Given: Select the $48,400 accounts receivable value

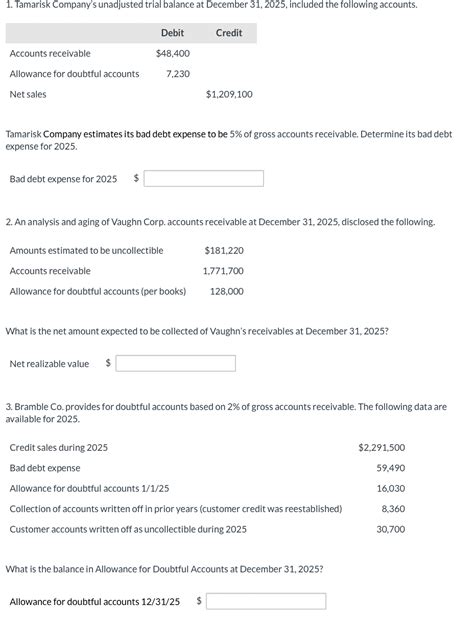Looking at the screenshot, I should pos(173,54).
